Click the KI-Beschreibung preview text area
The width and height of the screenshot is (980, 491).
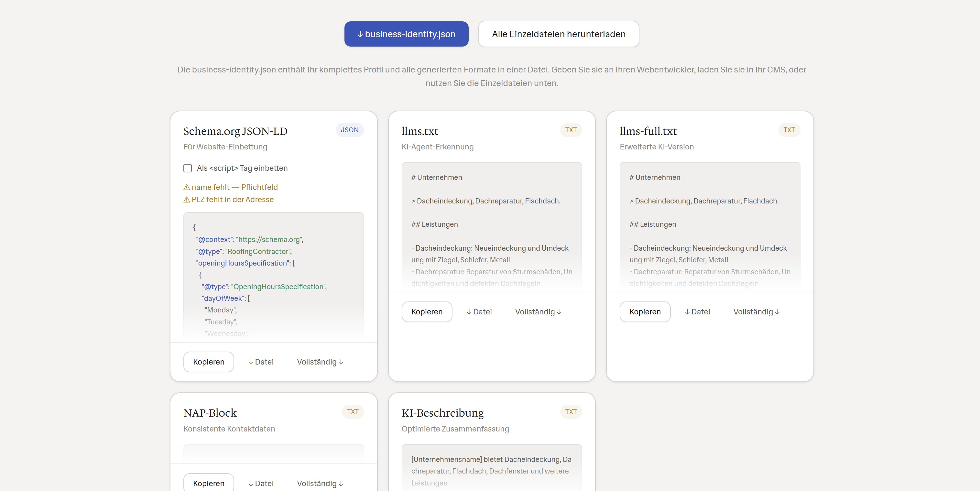click(x=492, y=471)
